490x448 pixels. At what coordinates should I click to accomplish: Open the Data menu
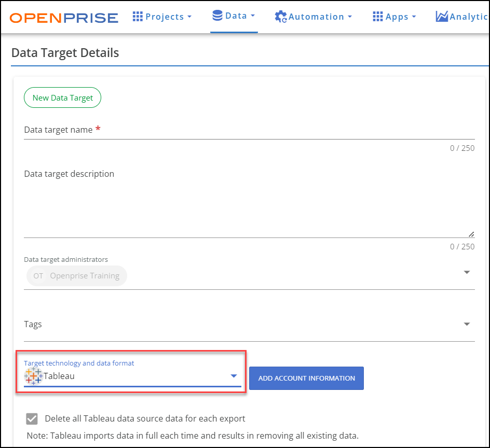coord(234,16)
